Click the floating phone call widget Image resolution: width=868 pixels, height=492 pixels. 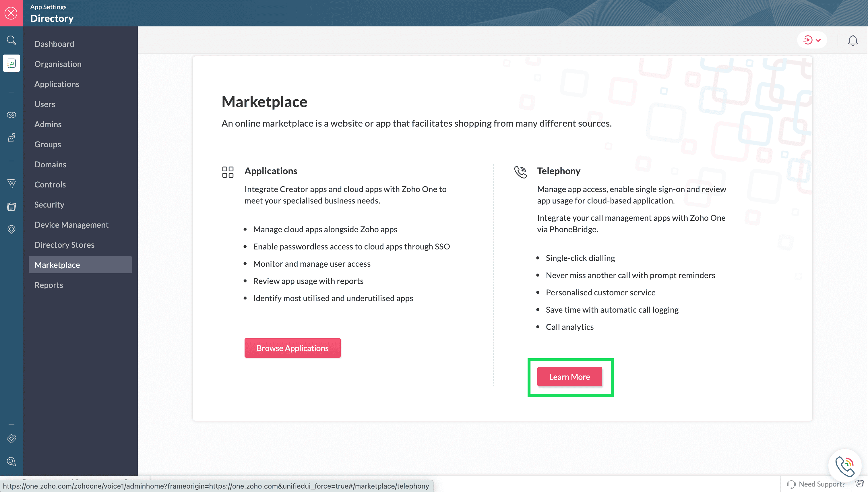point(845,466)
